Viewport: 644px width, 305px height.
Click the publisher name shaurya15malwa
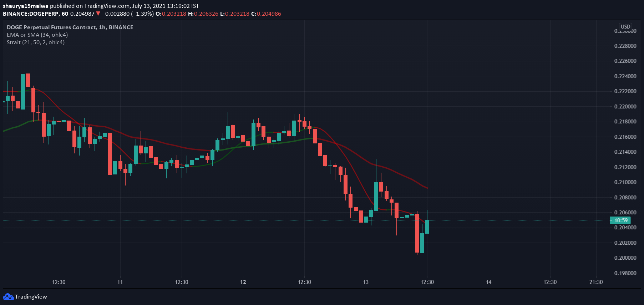point(26,6)
